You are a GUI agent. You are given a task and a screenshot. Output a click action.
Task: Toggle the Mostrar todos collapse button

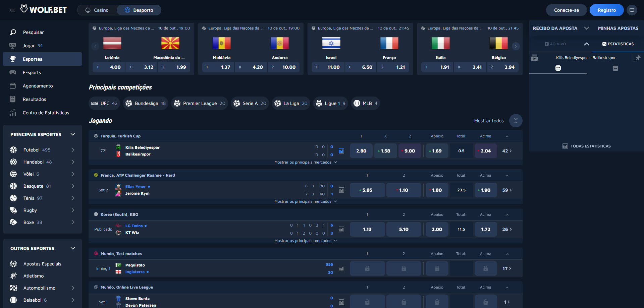516,121
